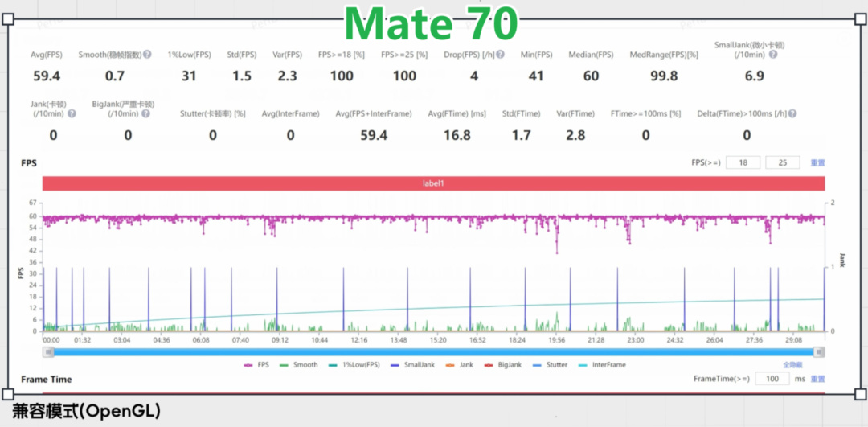Click the Std(FTime) value 1.7
Viewport: 868px width, 427px height.
[520, 134]
